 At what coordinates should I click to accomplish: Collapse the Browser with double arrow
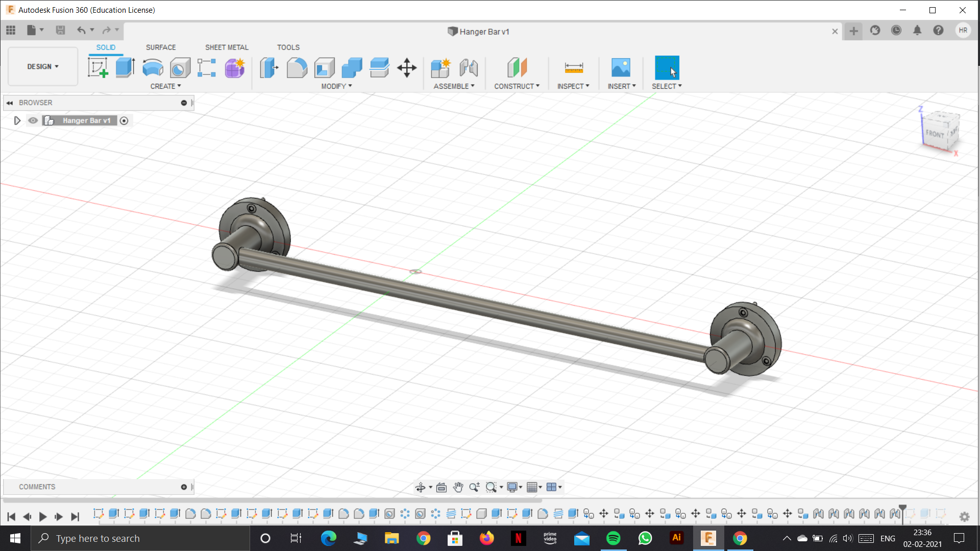coord(10,103)
